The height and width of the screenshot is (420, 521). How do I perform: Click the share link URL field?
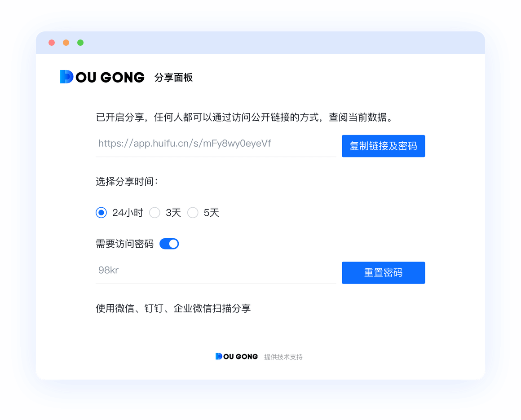(x=216, y=145)
